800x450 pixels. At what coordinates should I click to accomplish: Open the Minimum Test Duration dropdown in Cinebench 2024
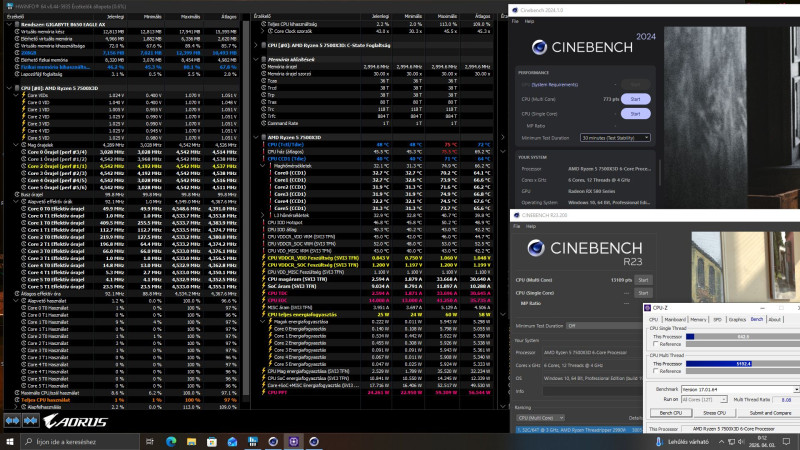[x=614, y=137]
